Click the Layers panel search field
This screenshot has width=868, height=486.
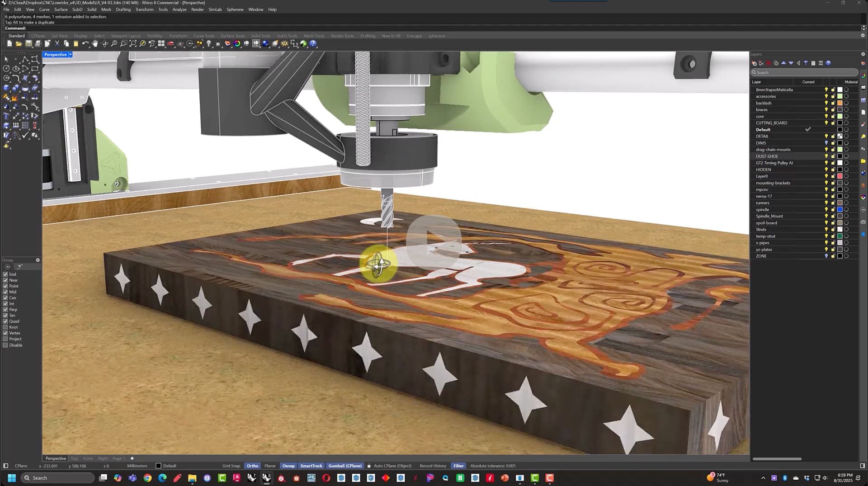805,72
